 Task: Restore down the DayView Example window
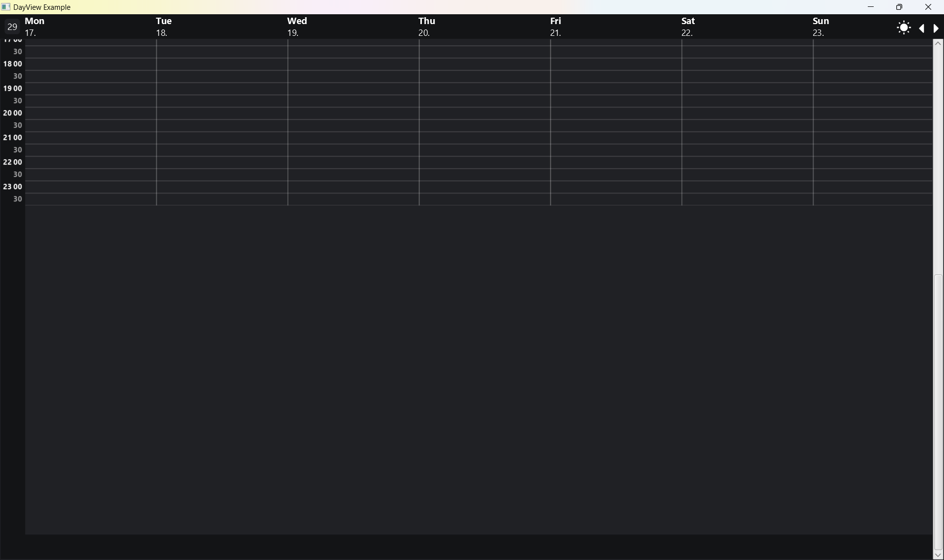[x=899, y=7]
